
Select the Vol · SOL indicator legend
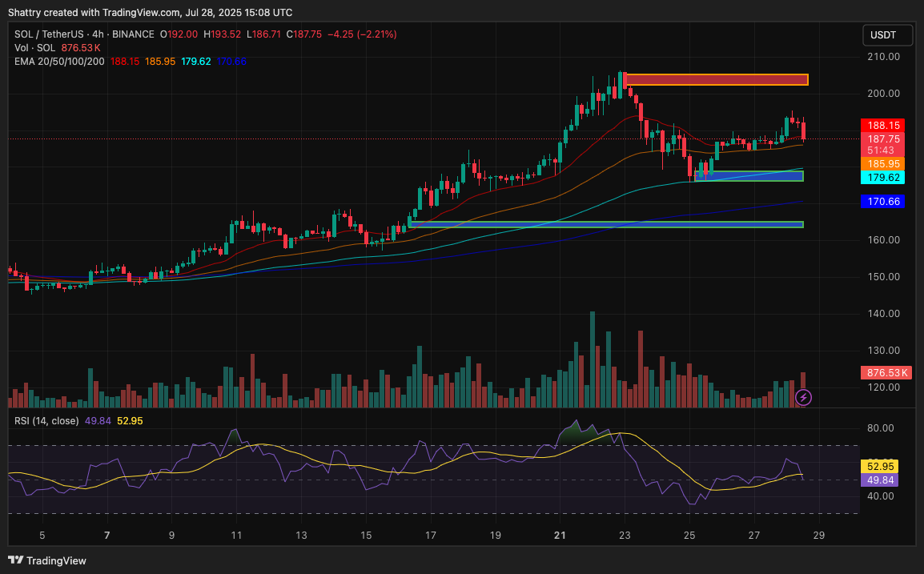[x=35, y=48]
